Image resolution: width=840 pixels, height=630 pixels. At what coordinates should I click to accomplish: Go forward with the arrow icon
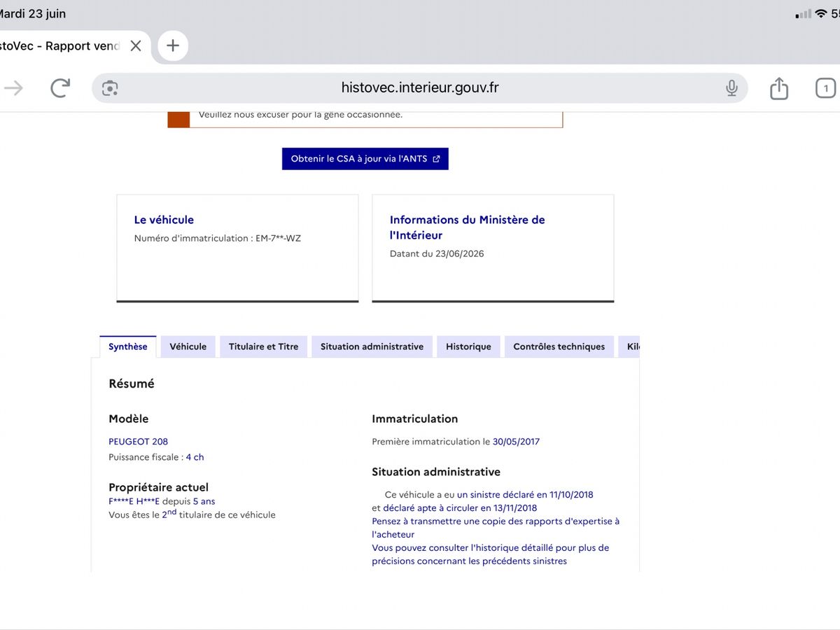[13, 87]
